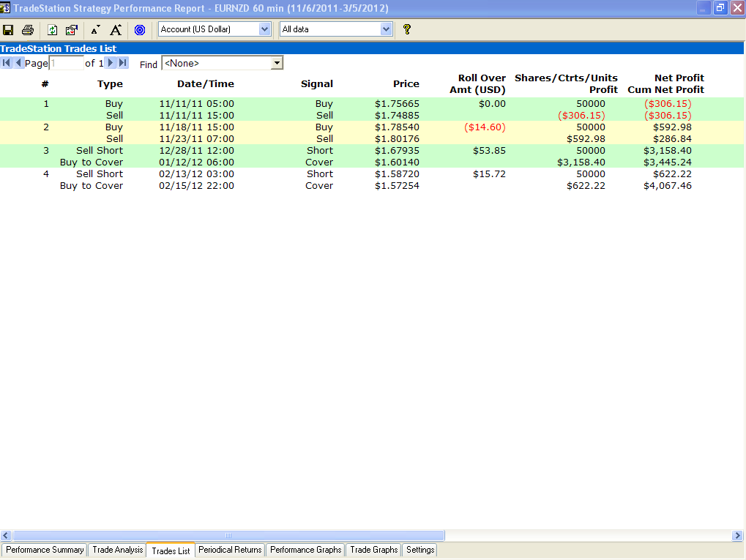Image resolution: width=746 pixels, height=560 pixels.
Task: Click the price $1.57254
Action: (x=397, y=185)
